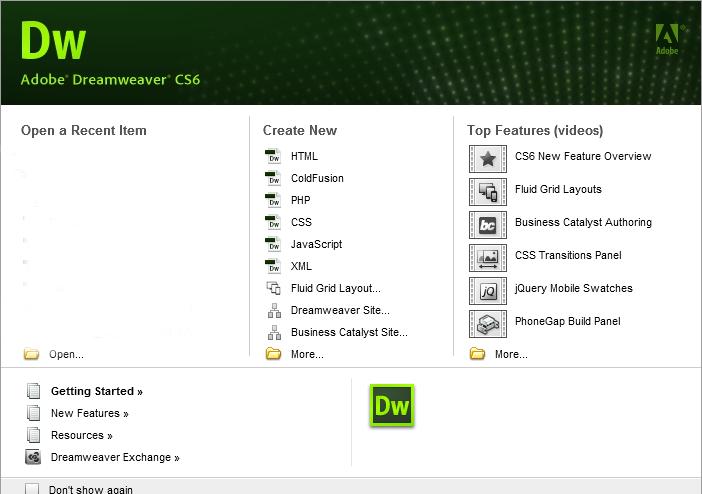The height and width of the screenshot is (494, 702).
Task: Create a new XML file
Action: [301, 266]
